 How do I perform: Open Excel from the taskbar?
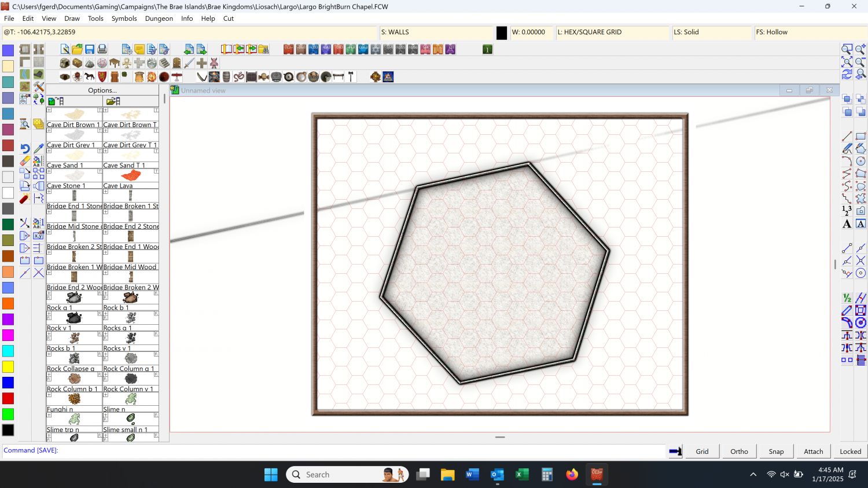522,475
